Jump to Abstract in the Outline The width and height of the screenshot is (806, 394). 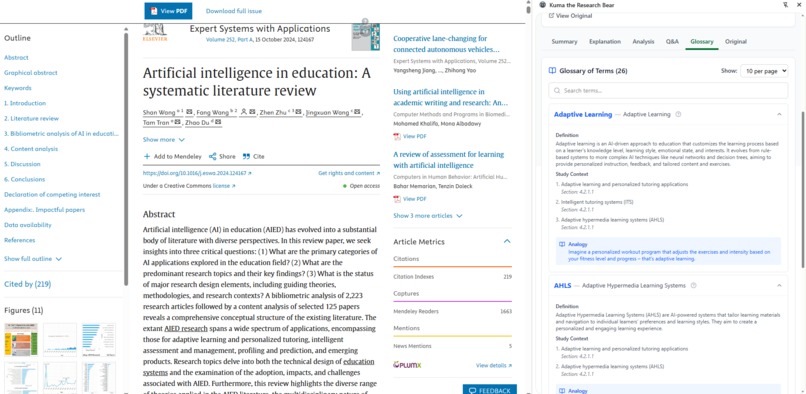[x=16, y=58]
